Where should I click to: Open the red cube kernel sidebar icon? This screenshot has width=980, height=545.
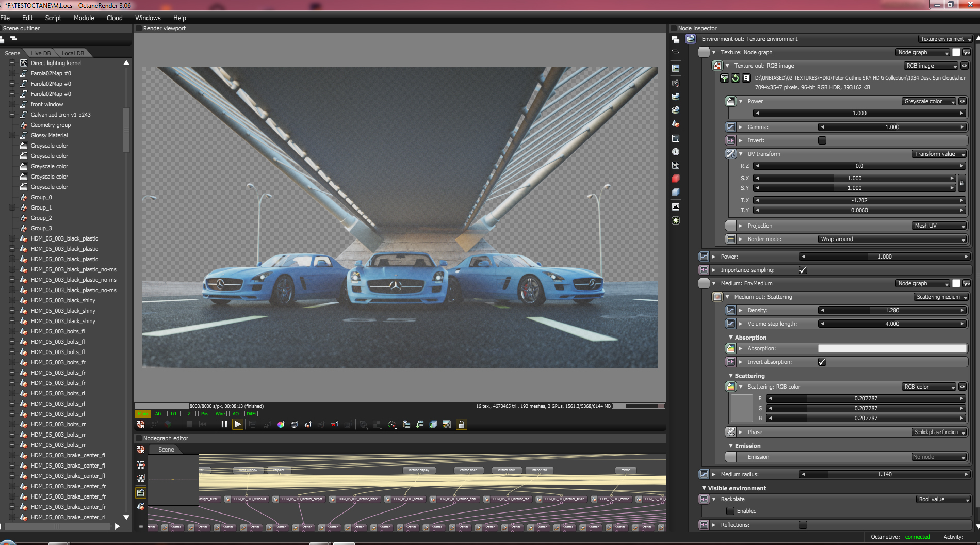tap(676, 179)
